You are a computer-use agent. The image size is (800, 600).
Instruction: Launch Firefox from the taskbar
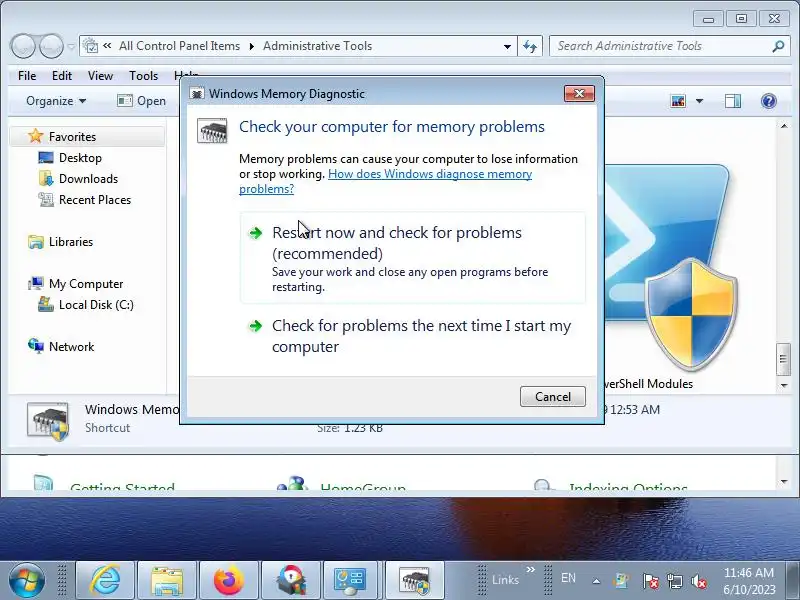tap(229, 580)
